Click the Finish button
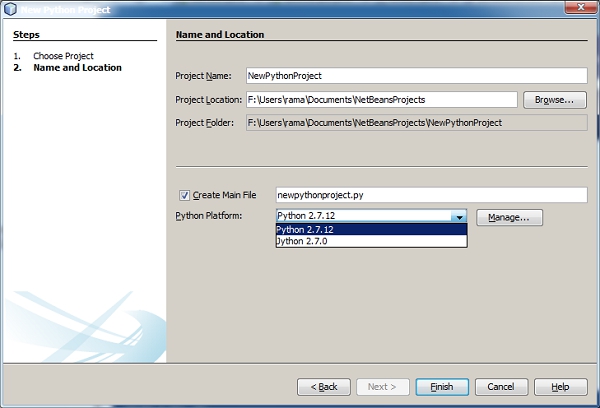This screenshot has width=600, height=408. [x=441, y=386]
